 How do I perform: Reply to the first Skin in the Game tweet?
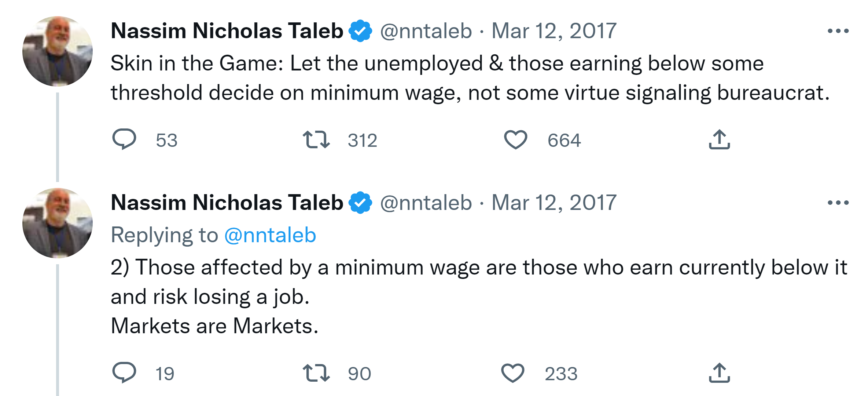(124, 139)
